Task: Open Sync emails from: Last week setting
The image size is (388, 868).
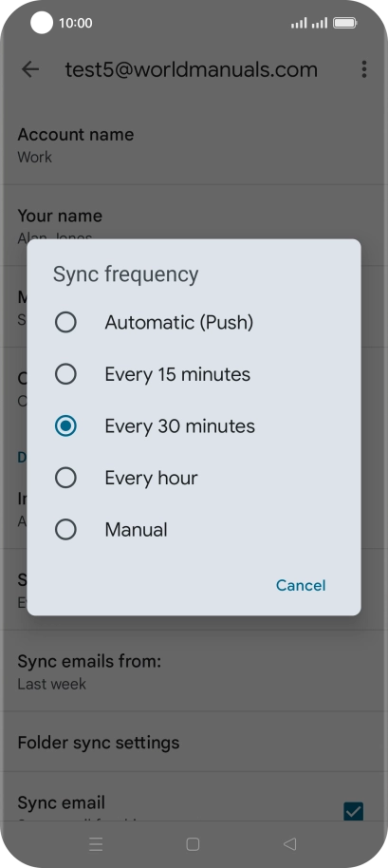Action: tap(194, 671)
